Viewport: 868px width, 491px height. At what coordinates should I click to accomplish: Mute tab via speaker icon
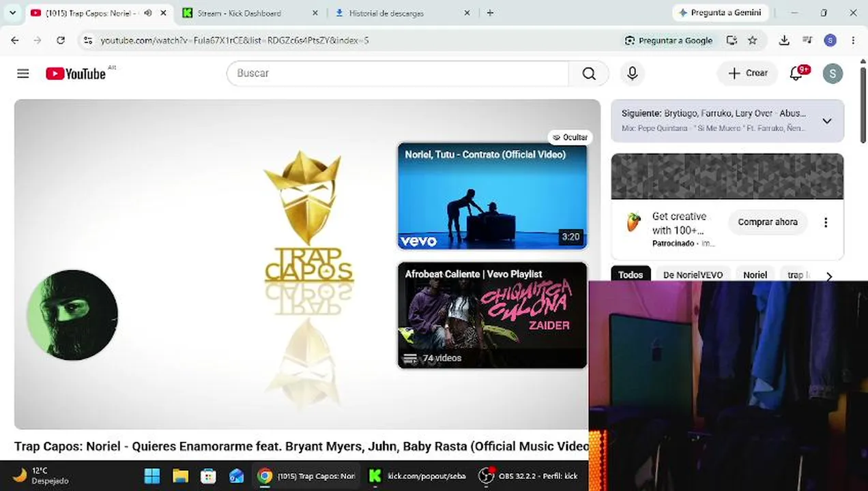pyautogui.click(x=147, y=13)
